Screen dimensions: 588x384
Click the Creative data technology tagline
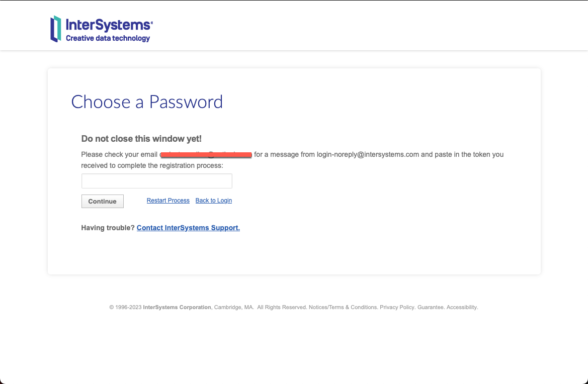point(108,38)
